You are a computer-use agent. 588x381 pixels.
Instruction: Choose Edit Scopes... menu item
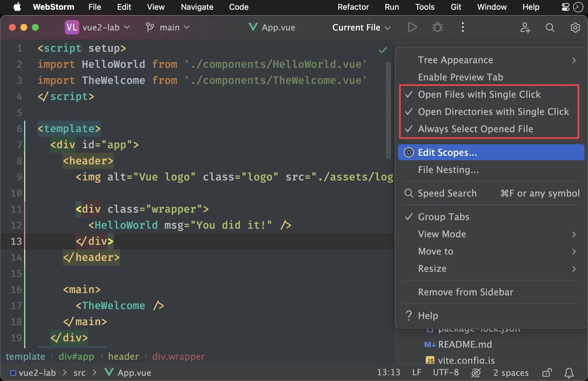(x=491, y=152)
